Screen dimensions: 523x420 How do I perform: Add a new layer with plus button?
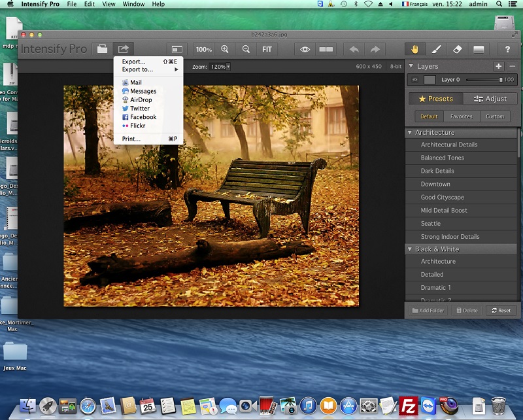pos(499,66)
